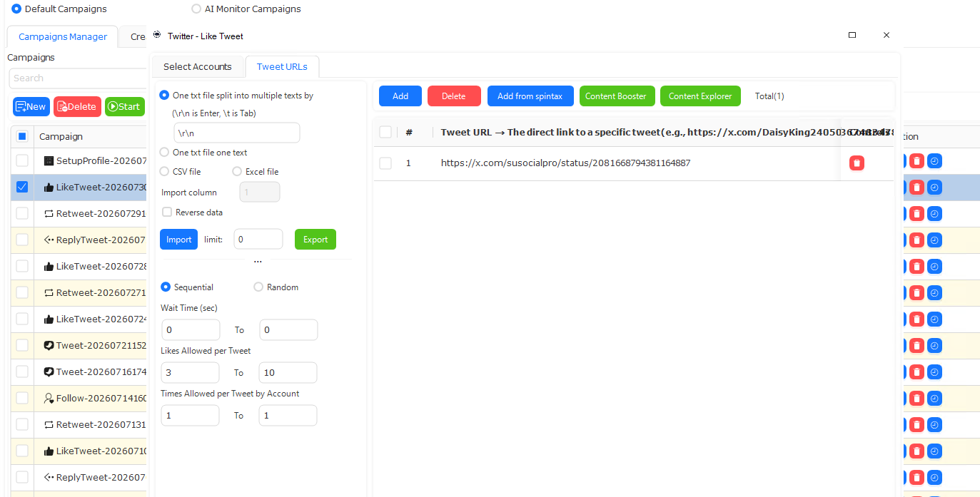Viewport: 980px width, 497px height.
Task: Click profile icon of SetupProfile-202607 campaign
Action: pyautogui.click(x=49, y=161)
